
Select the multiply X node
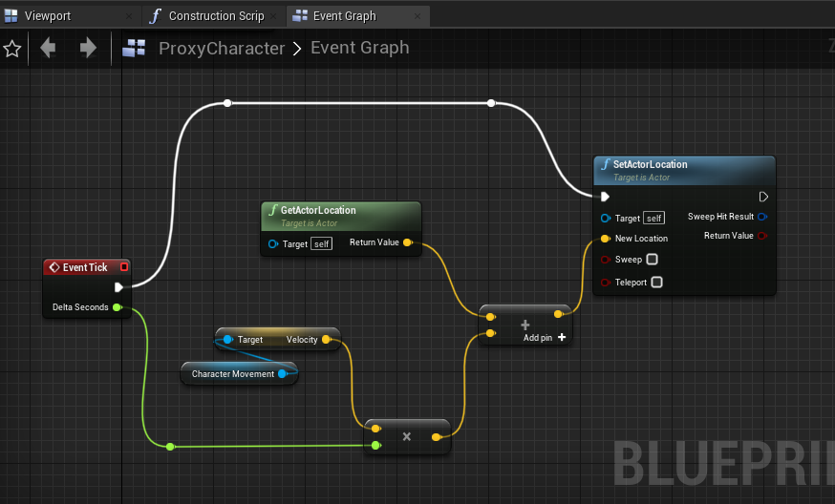407,436
